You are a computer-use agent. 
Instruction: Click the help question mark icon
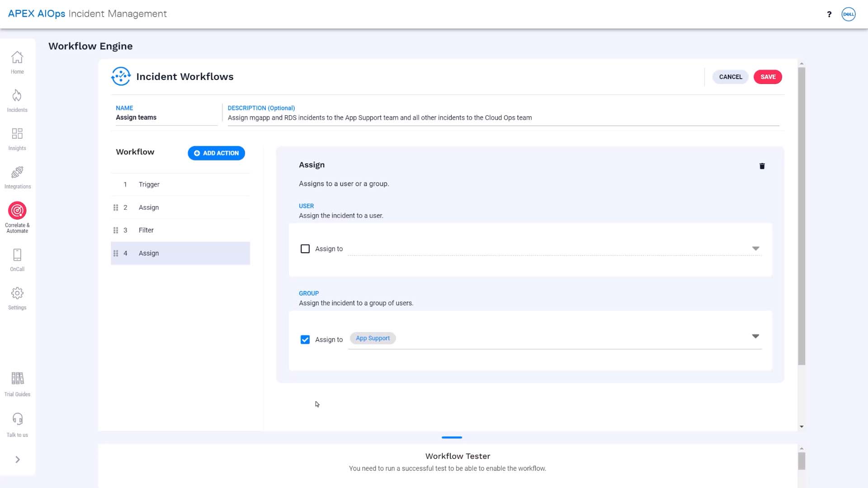tap(829, 14)
